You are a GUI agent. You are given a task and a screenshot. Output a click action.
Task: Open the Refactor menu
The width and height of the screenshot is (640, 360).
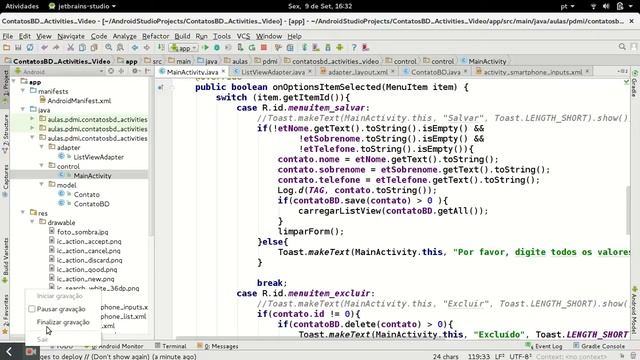tap(155, 36)
